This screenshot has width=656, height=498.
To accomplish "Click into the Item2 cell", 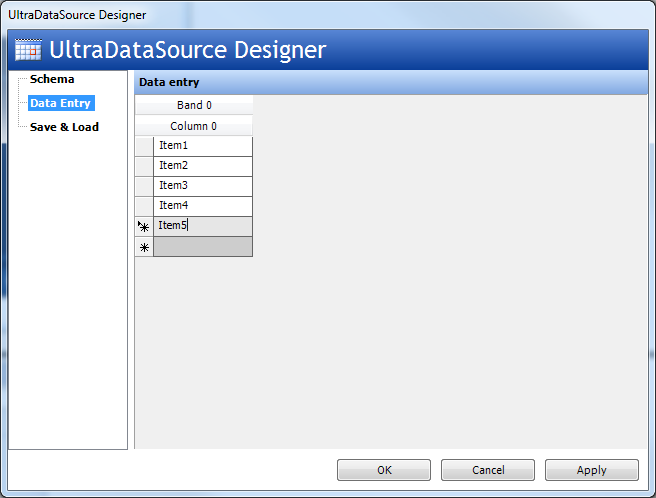I will (203, 166).
